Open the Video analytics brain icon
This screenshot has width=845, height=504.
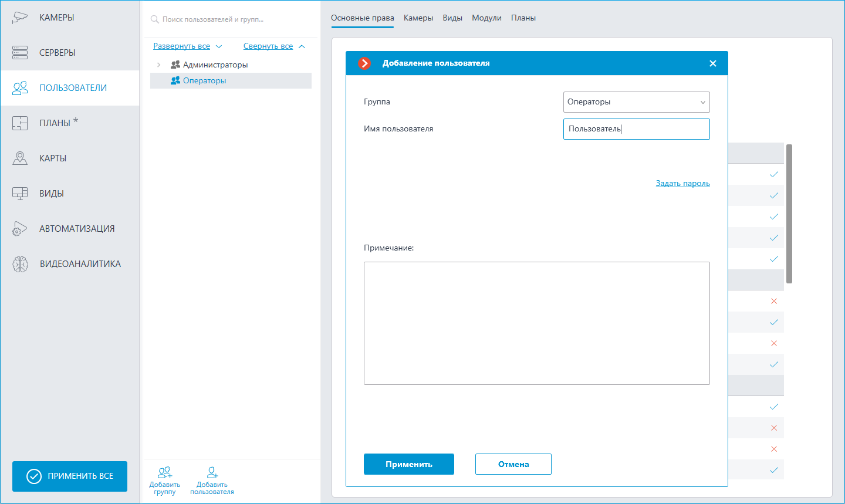[x=20, y=264]
